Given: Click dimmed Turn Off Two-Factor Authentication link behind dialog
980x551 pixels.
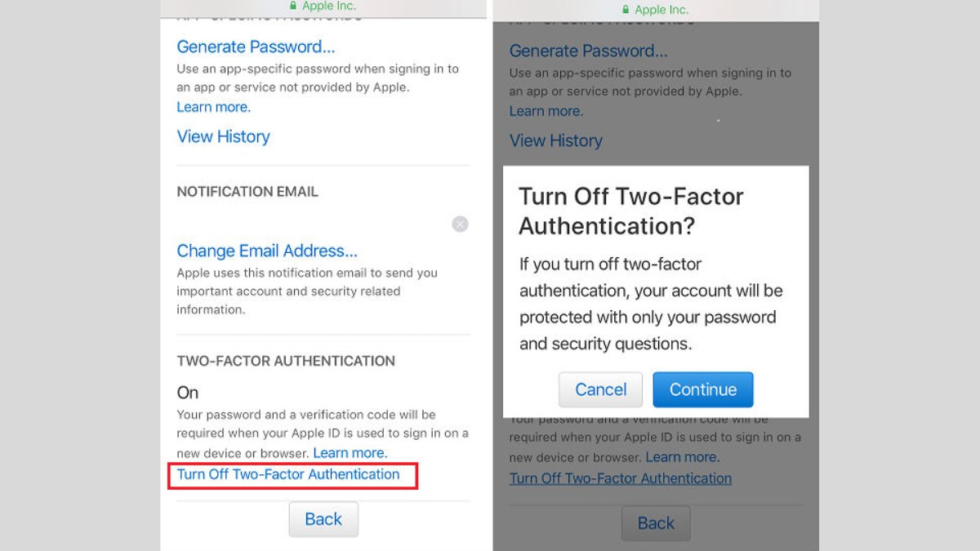Looking at the screenshot, I should [621, 478].
